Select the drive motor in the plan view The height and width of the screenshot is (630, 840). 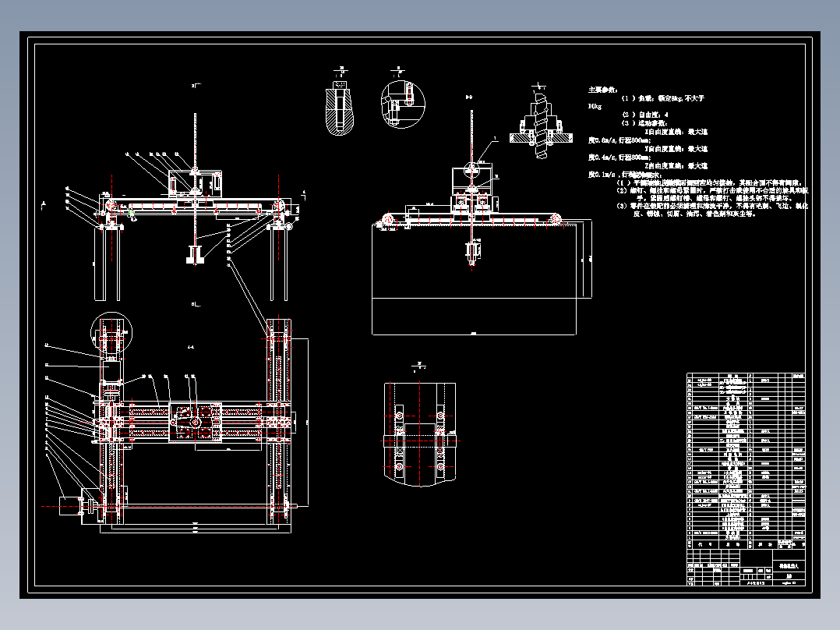tap(69, 505)
